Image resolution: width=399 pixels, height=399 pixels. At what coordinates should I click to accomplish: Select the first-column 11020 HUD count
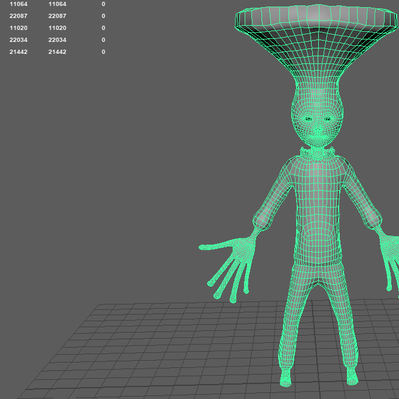tap(18, 28)
